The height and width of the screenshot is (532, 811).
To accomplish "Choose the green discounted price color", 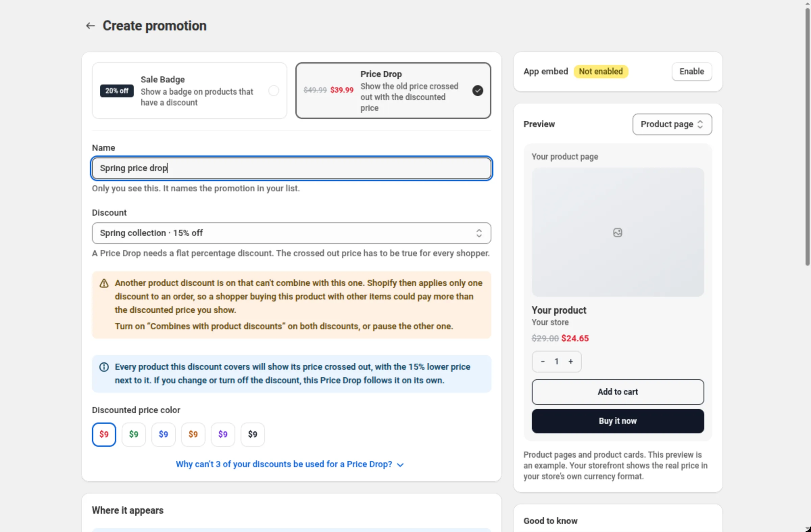I will click(x=133, y=435).
